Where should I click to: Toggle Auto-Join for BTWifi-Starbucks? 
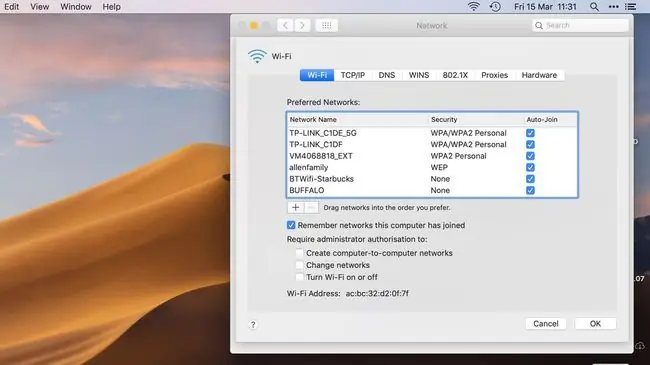click(530, 179)
